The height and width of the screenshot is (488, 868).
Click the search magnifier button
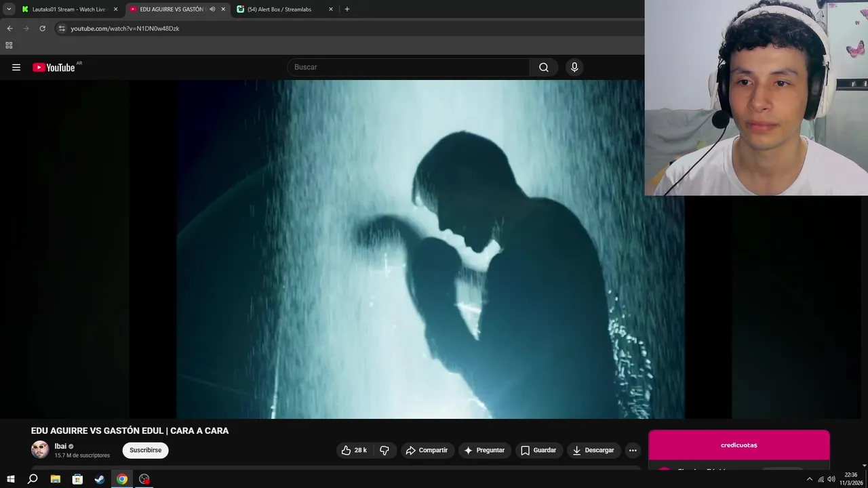pyautogui.click(x=544, y=67)
